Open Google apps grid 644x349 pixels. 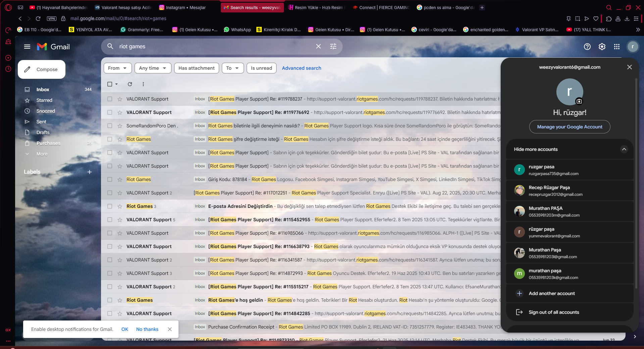click(617, 47)
